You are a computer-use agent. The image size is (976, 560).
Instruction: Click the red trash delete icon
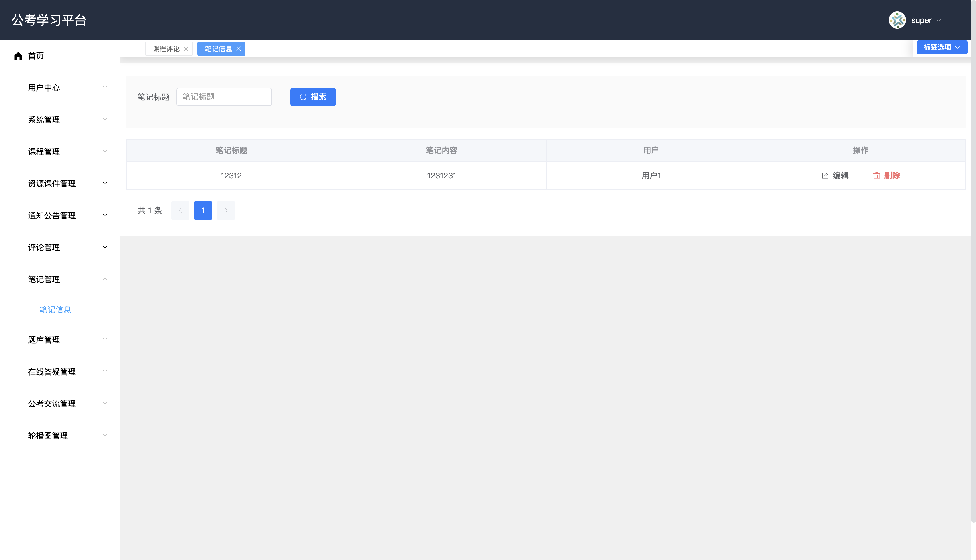click(x=876, y=176)
